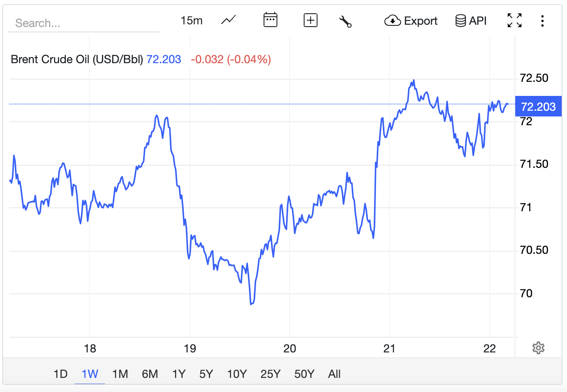The width and height of the screenshot is (567, 392).
Task: Choose the 1Y time range
Action: [x=179, y=374]
